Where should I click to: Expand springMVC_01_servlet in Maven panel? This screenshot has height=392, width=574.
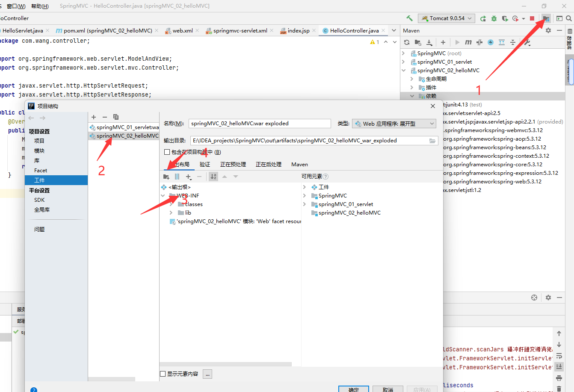coord(403,62)
